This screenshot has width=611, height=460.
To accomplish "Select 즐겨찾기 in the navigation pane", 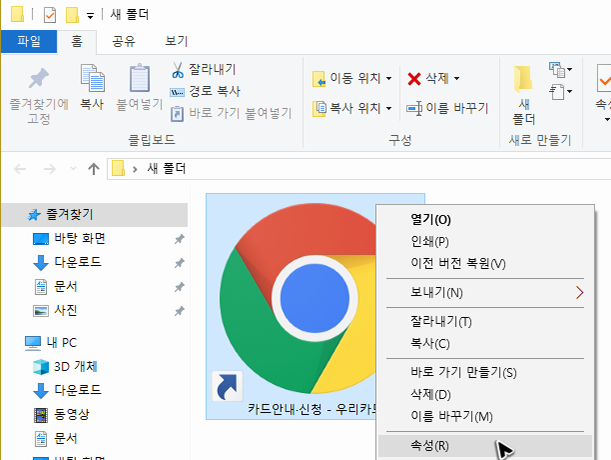I will click(x=94, y=214).
